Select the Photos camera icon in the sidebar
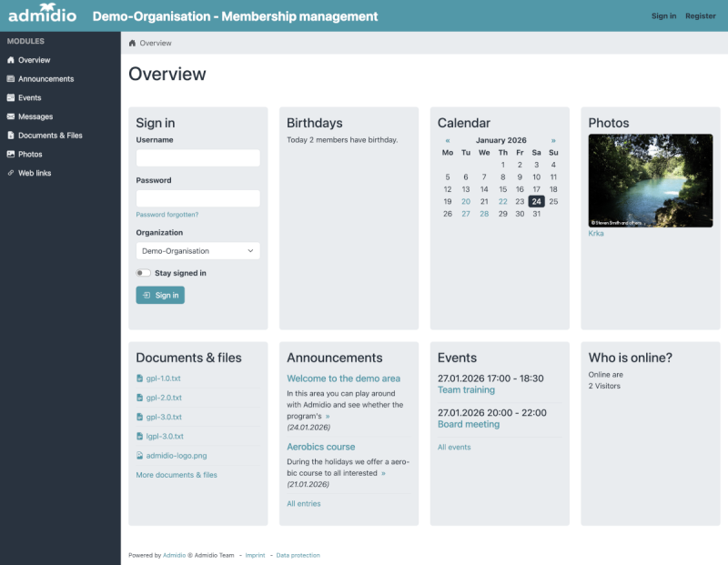Viewport: 728px width, 565px height. point(10,154)
